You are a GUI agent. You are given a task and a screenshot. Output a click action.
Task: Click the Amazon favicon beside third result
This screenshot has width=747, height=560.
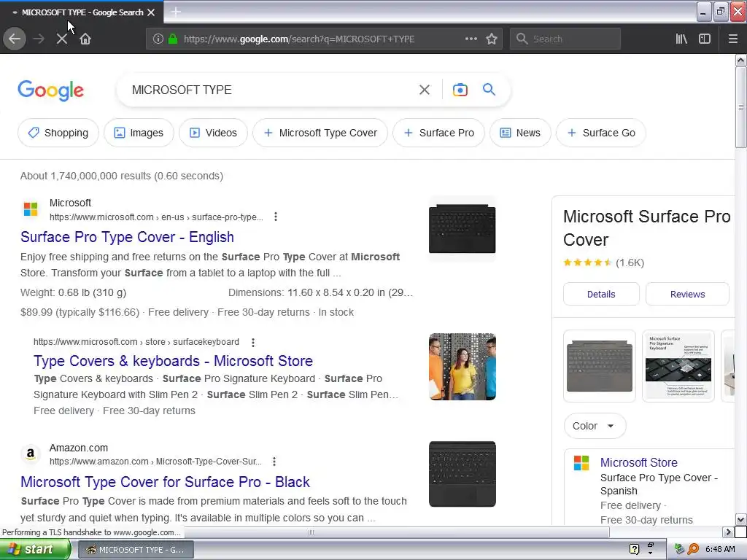tap(31, 454)
